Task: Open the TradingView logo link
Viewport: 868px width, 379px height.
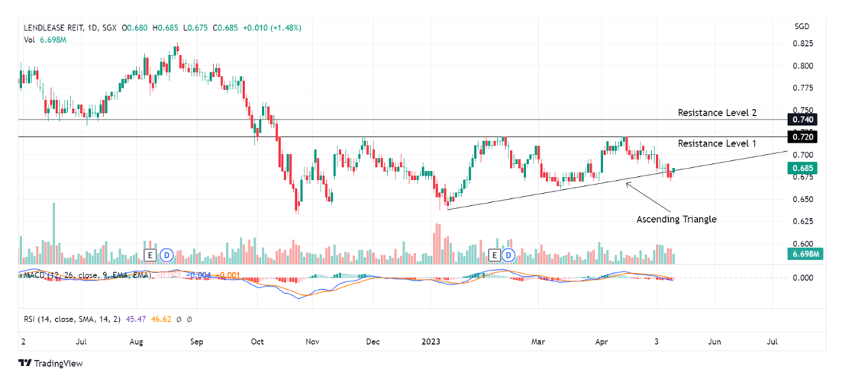Action: coord(50,364)
